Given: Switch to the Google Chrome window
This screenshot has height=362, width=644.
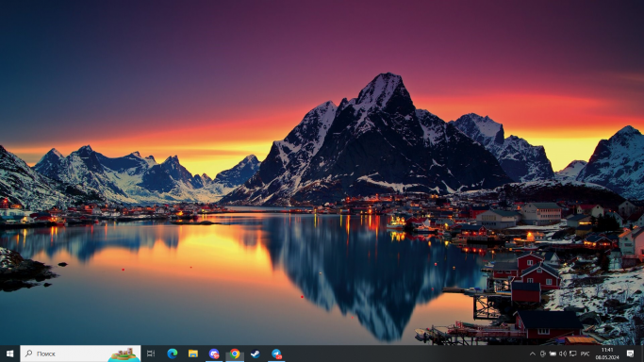Looking at the screenshot, I should [x=235, y=354].
